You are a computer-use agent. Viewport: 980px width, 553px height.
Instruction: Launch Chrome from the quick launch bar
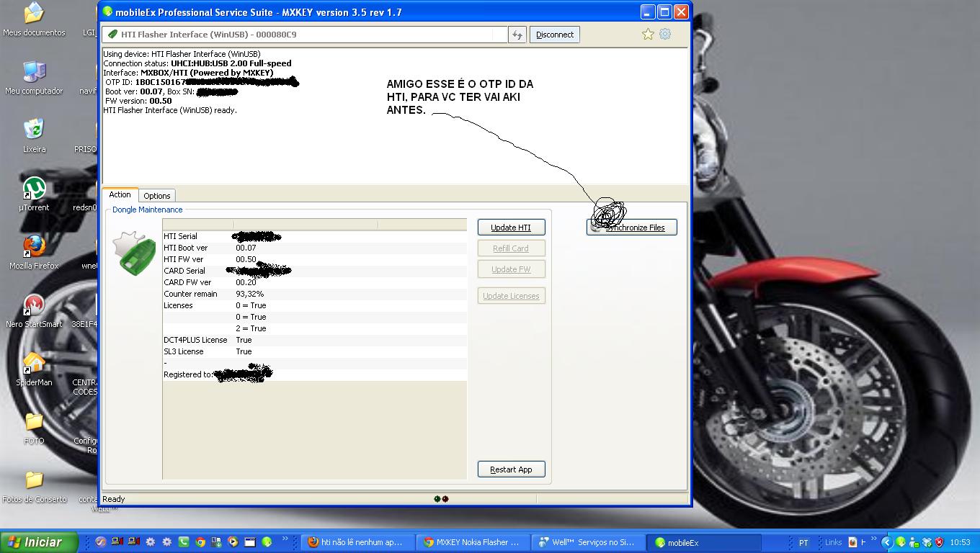coord(200,542)
